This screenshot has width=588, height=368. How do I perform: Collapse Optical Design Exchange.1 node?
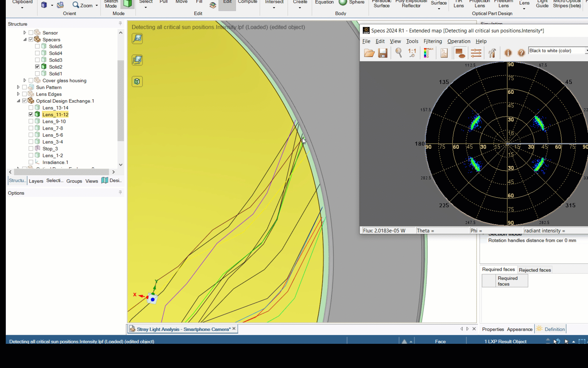click(x=18, y=101)
